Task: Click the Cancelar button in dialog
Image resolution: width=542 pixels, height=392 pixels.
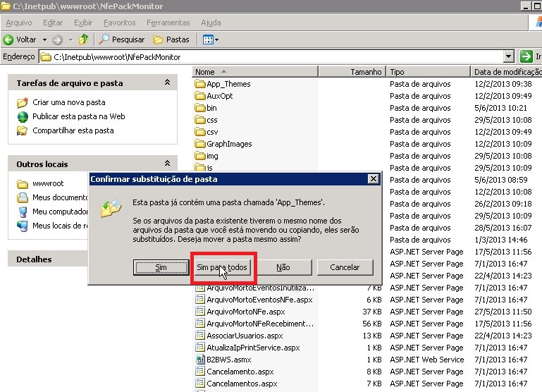Action: [x=344, y=267]
